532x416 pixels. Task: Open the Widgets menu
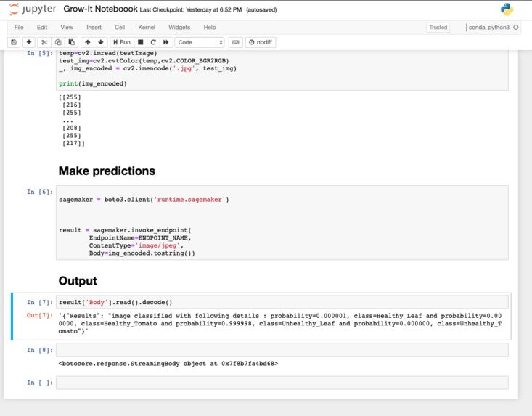point(179,27)
